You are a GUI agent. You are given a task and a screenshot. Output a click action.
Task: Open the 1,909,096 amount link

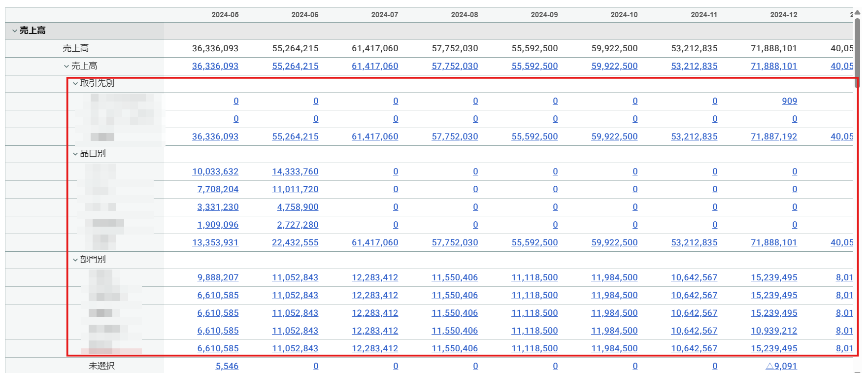pos(218,225)
